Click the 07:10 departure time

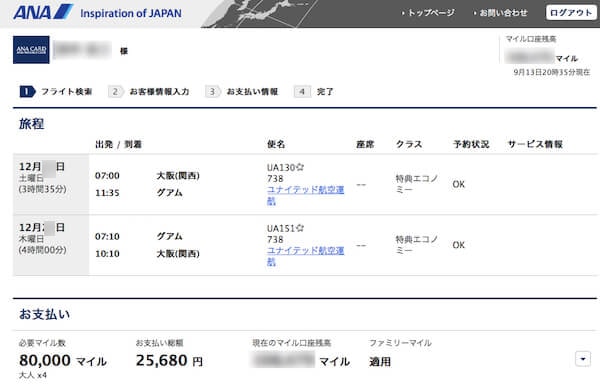(107, 236)
